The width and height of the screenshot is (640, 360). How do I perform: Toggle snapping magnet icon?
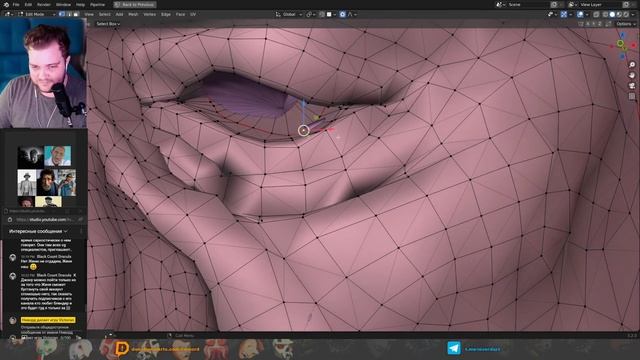tap(322, 14)
